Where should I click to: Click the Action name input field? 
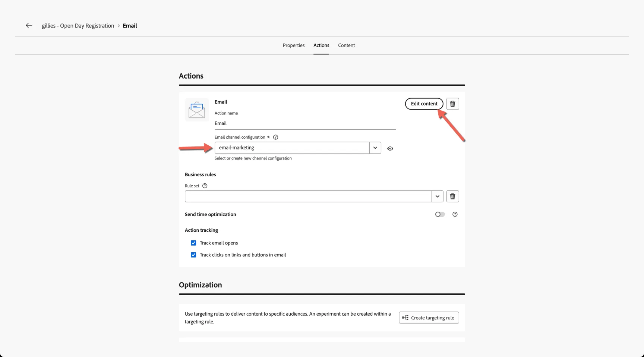coord(305,123)
